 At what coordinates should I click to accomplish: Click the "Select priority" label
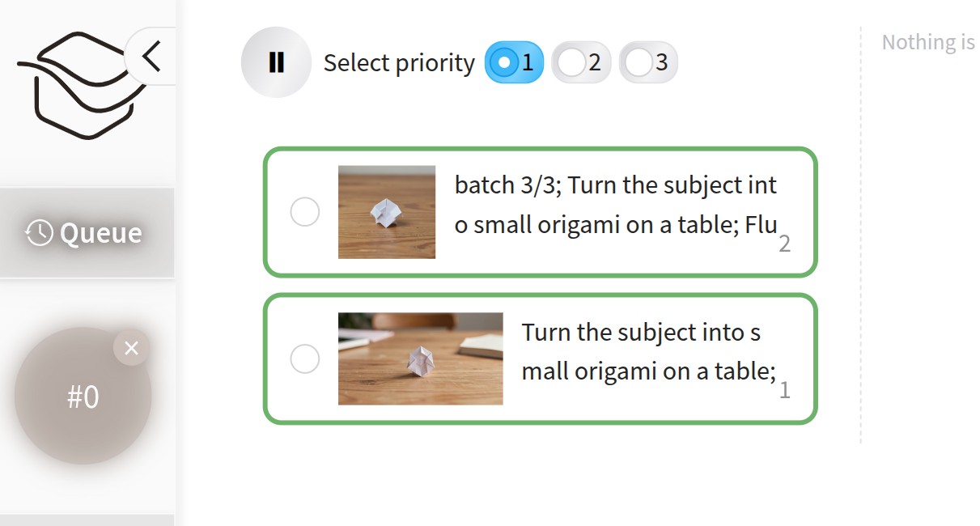(x=399, y=63)
